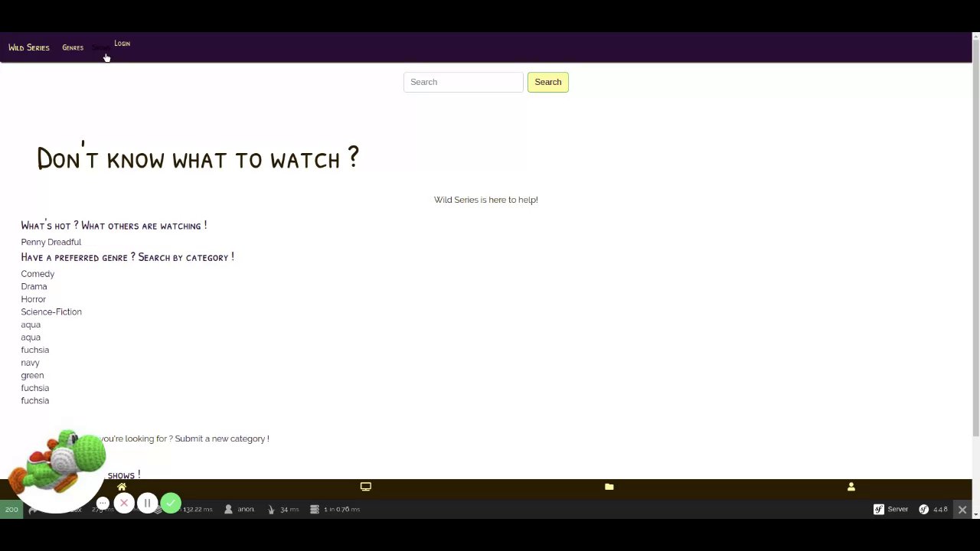The image size is (980, 551).
Task: Open the Shows menu item
Action: coord(100,47)
